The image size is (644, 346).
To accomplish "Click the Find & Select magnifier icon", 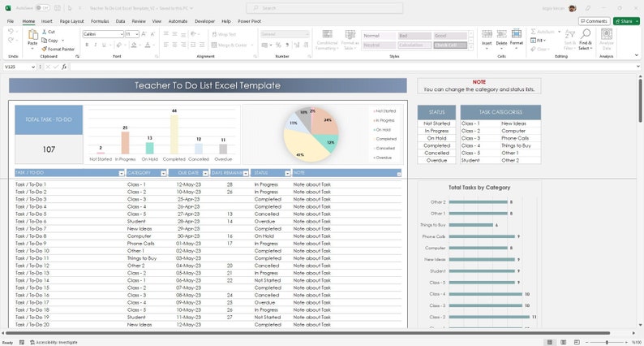I will (x=586, y=34).
